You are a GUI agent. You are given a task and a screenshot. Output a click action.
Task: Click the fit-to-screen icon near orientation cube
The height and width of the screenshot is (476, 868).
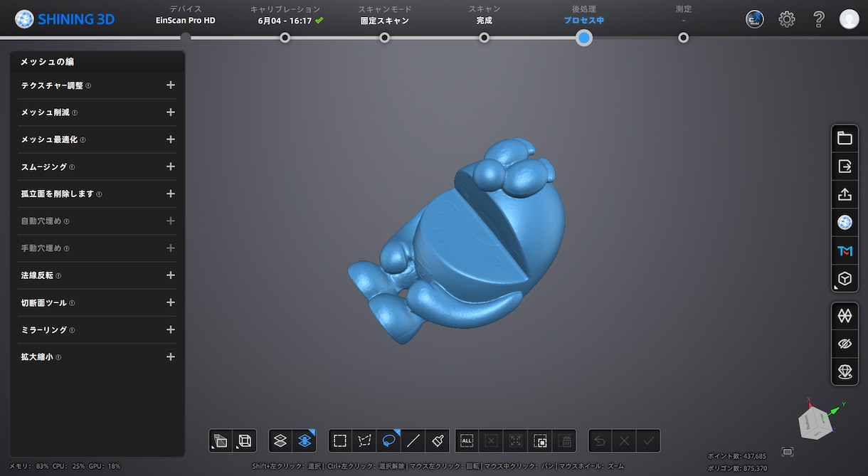[x=788, y=452]
